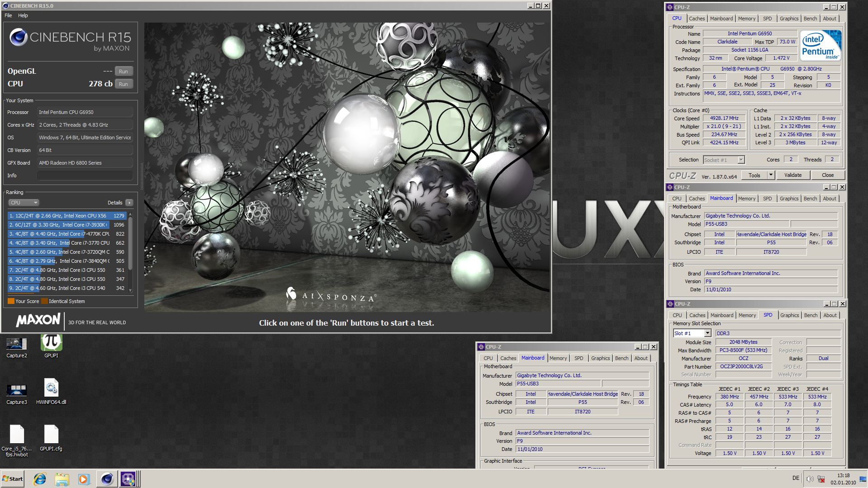Expand the Tools dropdown arrow in CPU-Z

coord(771,175)
